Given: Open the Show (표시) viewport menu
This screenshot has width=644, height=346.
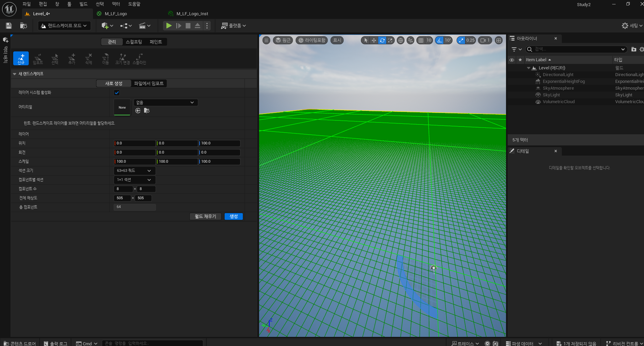Looking at the screenshot, I should [x=337, y=40].
